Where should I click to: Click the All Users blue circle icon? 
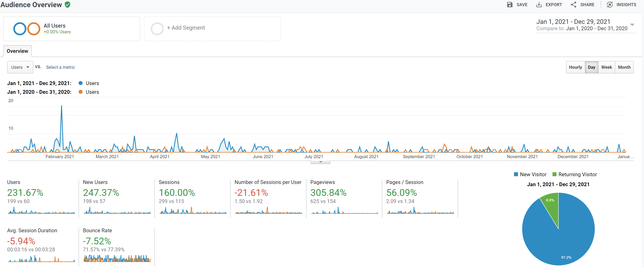tap(20, 29)
